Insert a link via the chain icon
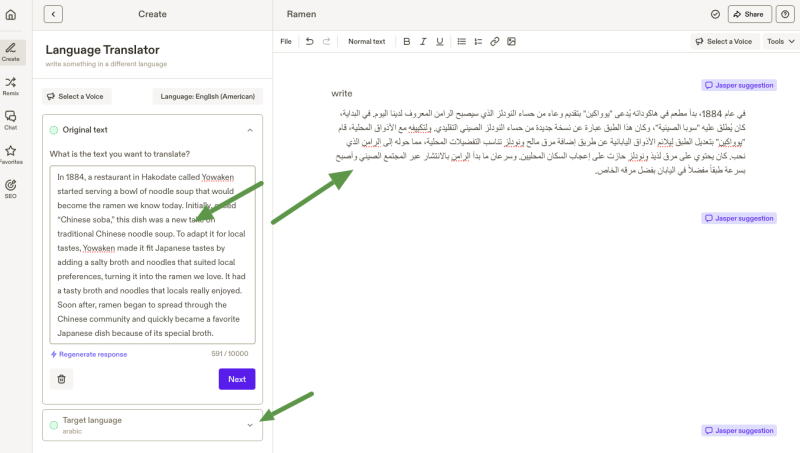The height and width of the screenshot is (453, 800). click(x=495, y=41)
